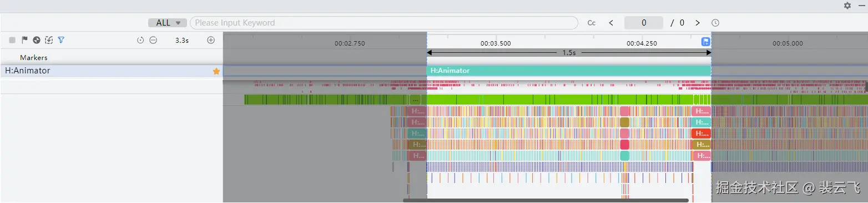Focus the Please Input Keyword search field
This screenshot has width=868, height=203.
pyautogui.click(x=384, y=23)
